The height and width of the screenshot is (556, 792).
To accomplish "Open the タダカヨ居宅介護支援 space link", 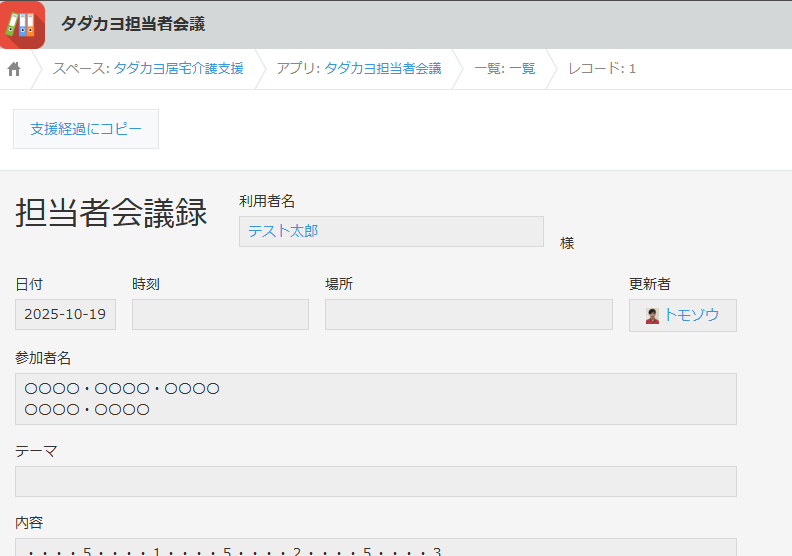I will click(178, 69).
